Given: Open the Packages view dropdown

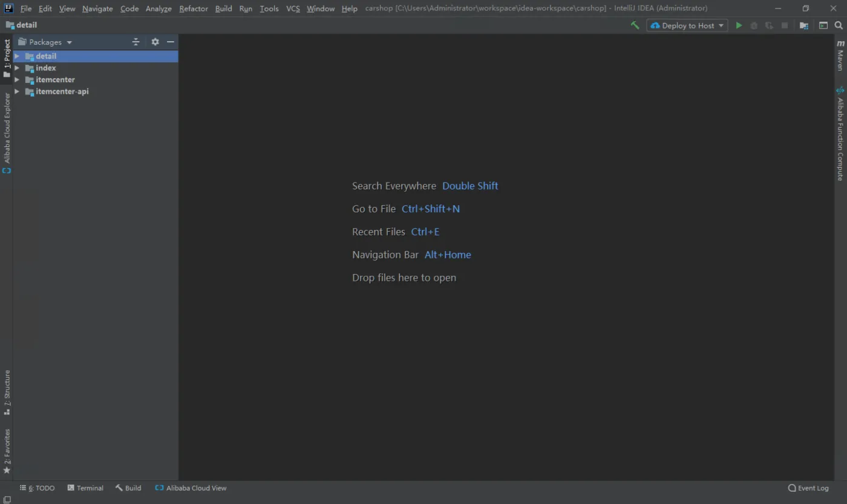Looking at the screenshot, I should tap(45, 42).
